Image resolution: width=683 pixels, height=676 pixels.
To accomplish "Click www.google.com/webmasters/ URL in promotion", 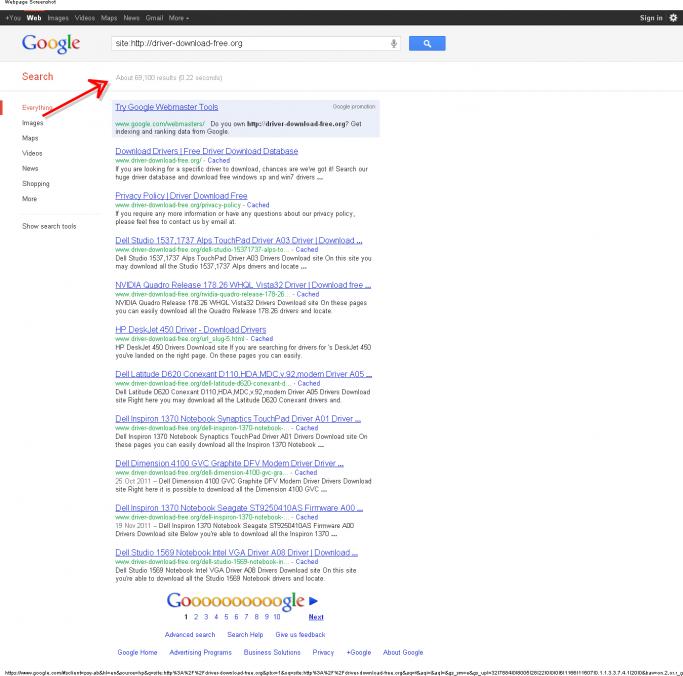I will pyautogui.click(x=160, y=124).
